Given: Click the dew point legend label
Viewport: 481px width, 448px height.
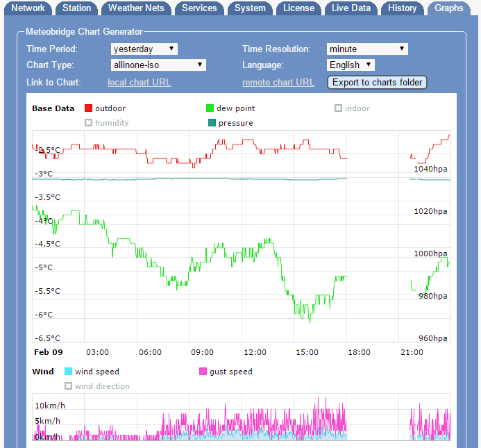Looking at the screenshot, I should (x=235, y=108).
